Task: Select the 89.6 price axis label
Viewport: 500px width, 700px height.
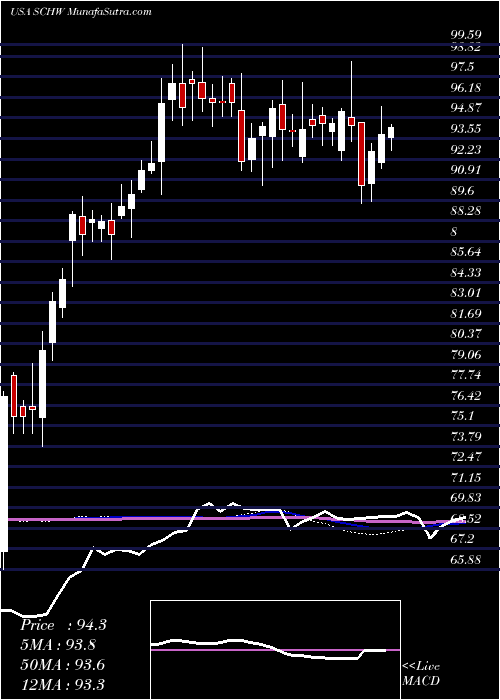Action: click(x=462, y=191)
